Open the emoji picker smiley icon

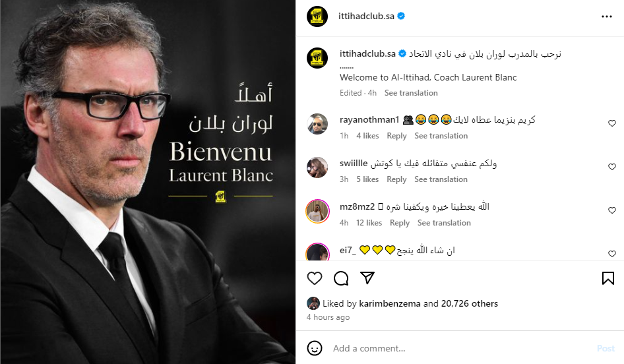315,348
